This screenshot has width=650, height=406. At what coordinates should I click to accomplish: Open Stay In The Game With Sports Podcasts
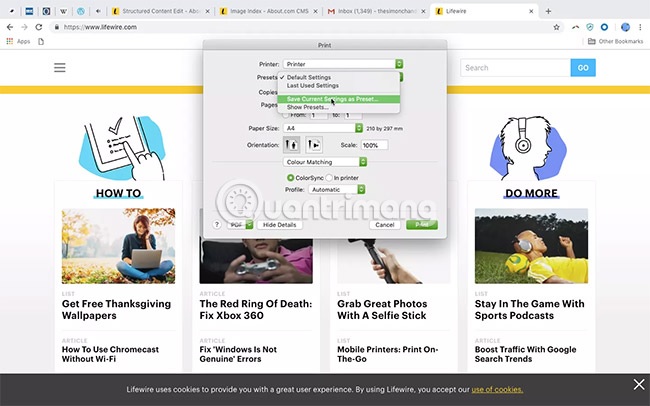click(529, 309)
